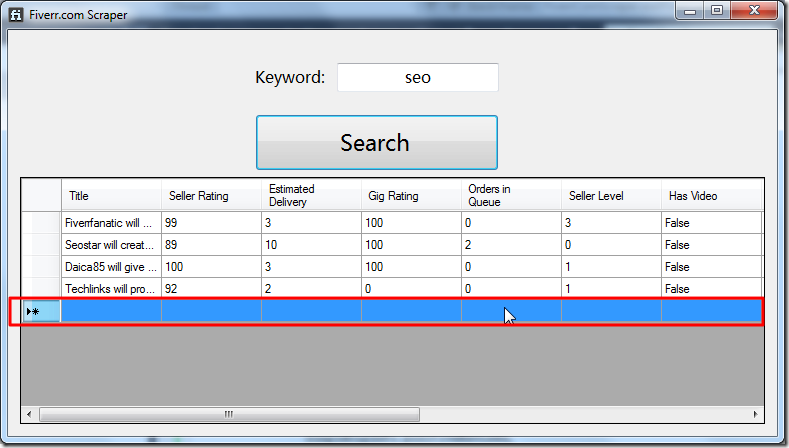
Task: Maximize the Fiverr.com Scraper window
Action: (717, 11)
